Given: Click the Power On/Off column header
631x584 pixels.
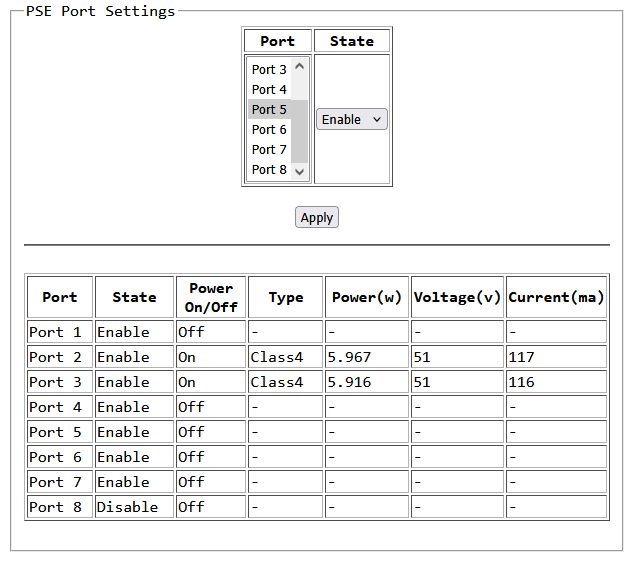Looking at the screenshot, I should 211,297.
